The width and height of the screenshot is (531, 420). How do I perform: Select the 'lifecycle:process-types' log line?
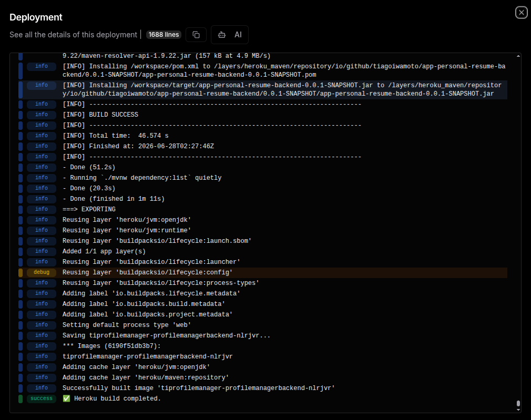262,283
